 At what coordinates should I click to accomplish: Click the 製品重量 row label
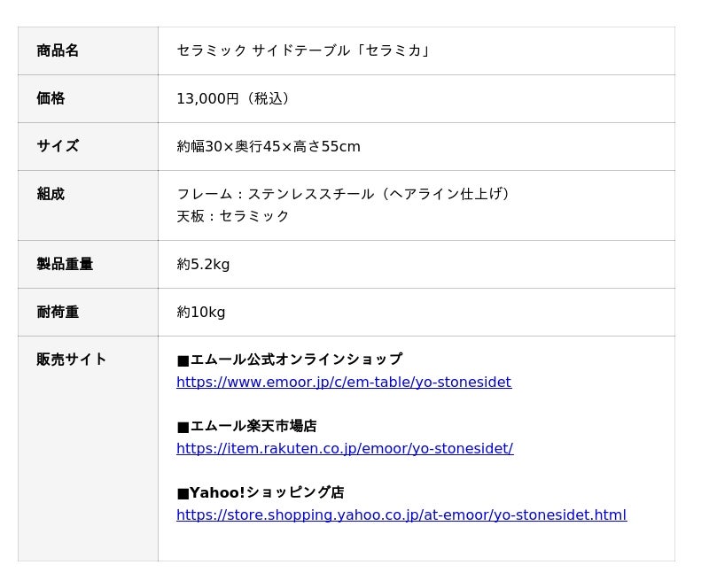click(65, 264)
